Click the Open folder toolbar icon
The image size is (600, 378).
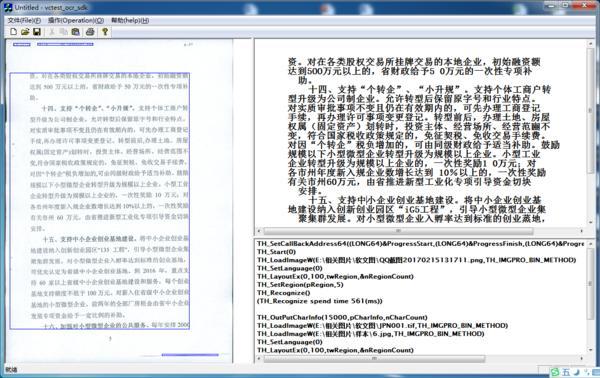coord(25,32)
